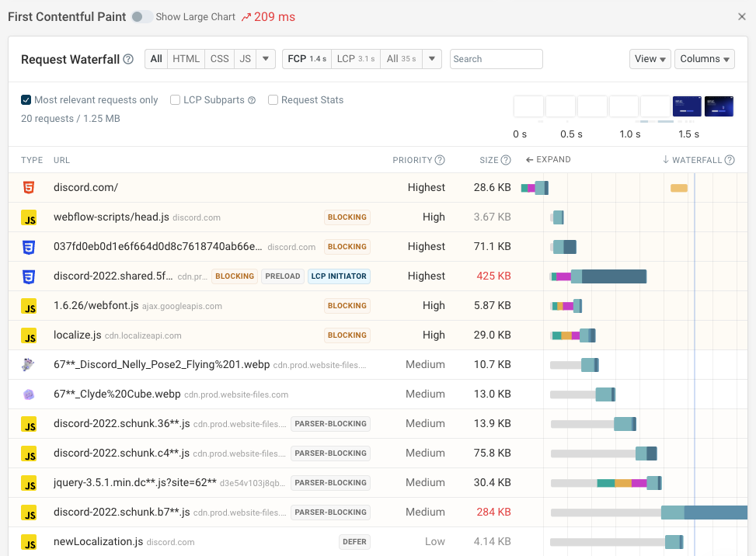Open the View dropdown
This screenshot has width=756, height=556.
point(650,59)
